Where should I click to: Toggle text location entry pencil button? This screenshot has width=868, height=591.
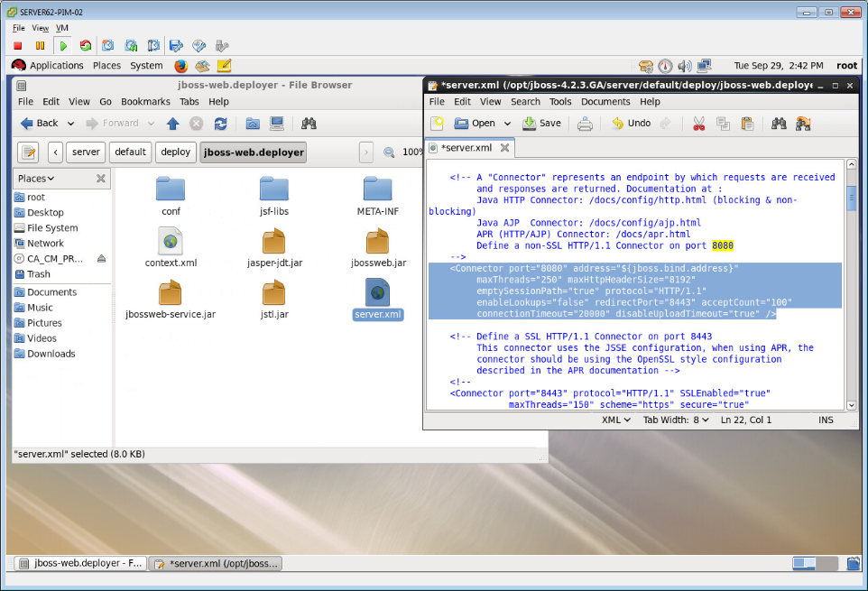(x=28, y=152)
